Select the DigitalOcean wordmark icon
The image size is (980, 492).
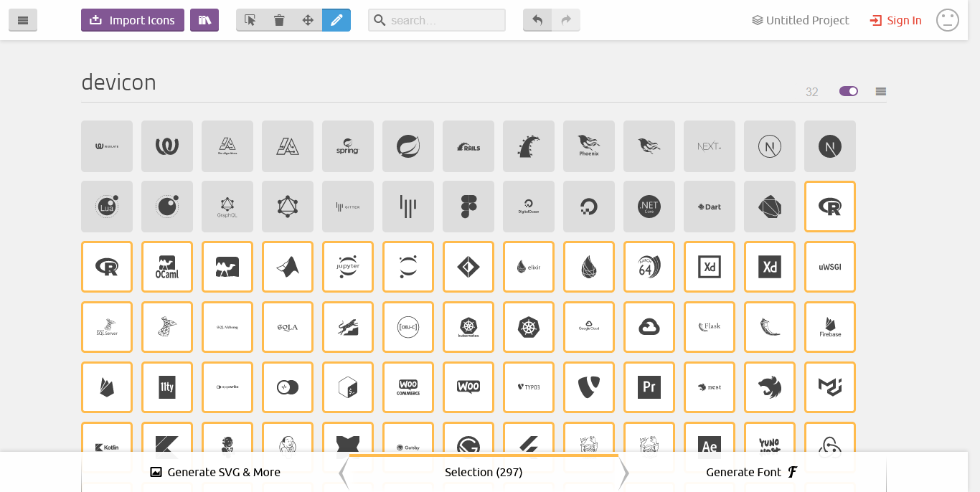click(x=529, y=207)
